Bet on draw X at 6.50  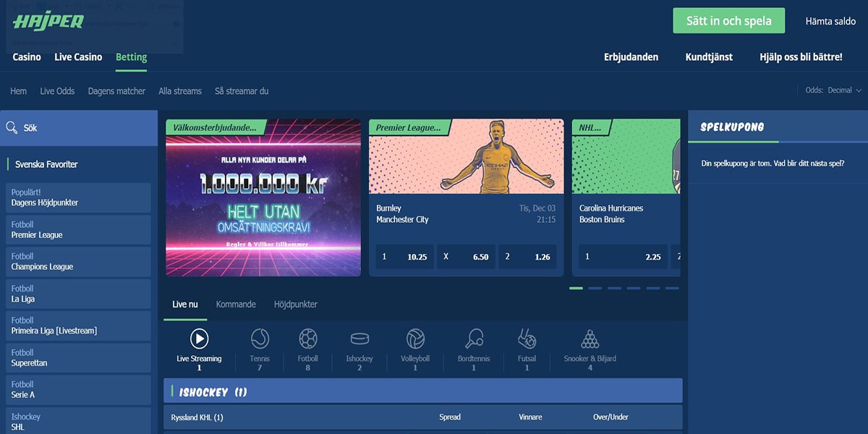(466, 256)
